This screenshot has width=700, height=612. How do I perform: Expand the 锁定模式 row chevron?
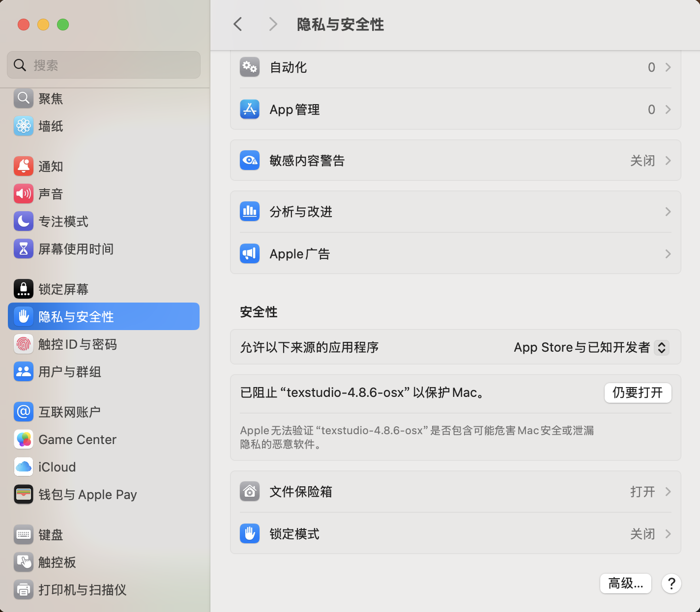(668, 534)
